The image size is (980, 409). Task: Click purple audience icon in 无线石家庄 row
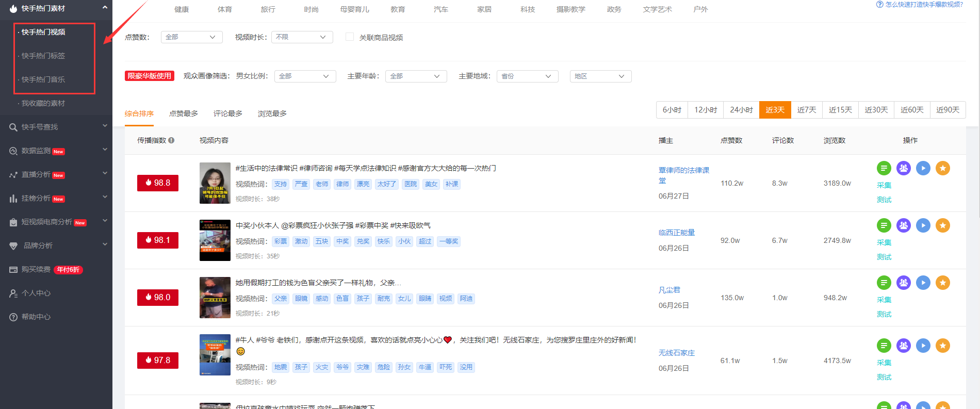click(x=904, y=346)
